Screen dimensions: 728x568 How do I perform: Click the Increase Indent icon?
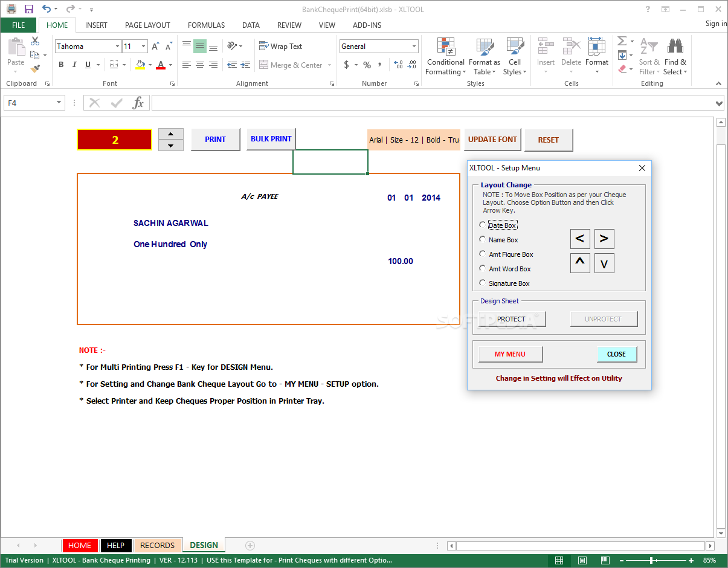pos(245,65)
